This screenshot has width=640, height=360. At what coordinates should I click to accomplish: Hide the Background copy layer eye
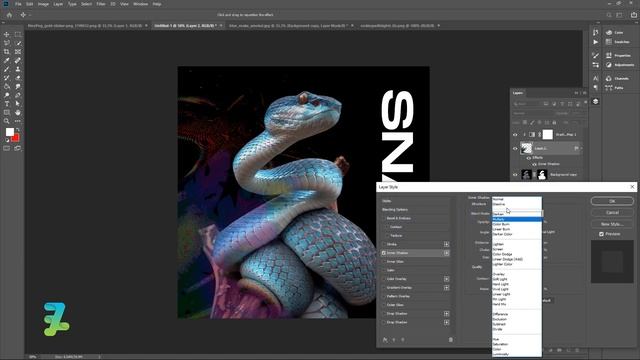coord(515,175)
